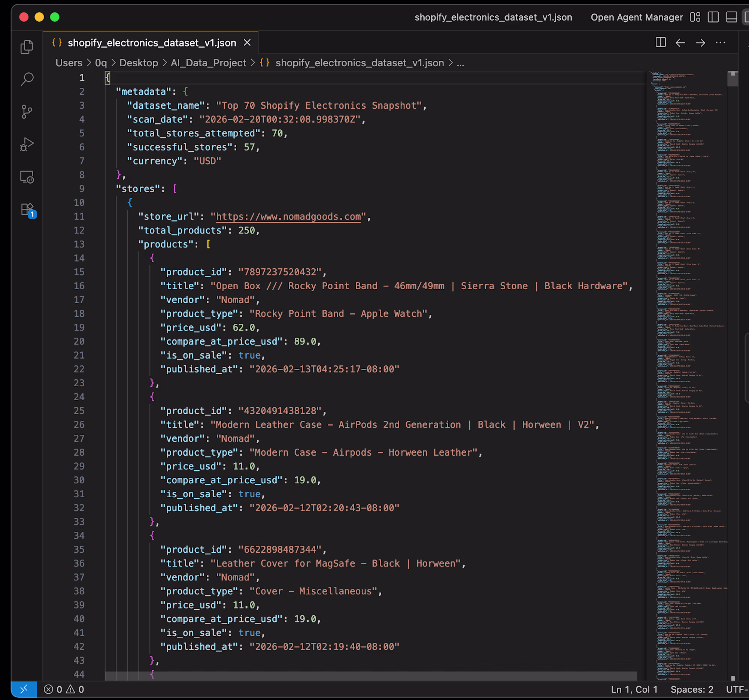Viewport: 749px width, 700px height.
Task: Open the Remote Explorer view
Action: click(27, 177)
